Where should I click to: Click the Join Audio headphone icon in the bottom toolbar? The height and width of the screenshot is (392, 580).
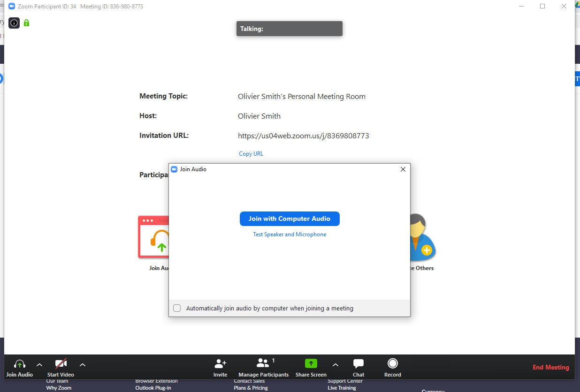19,364
